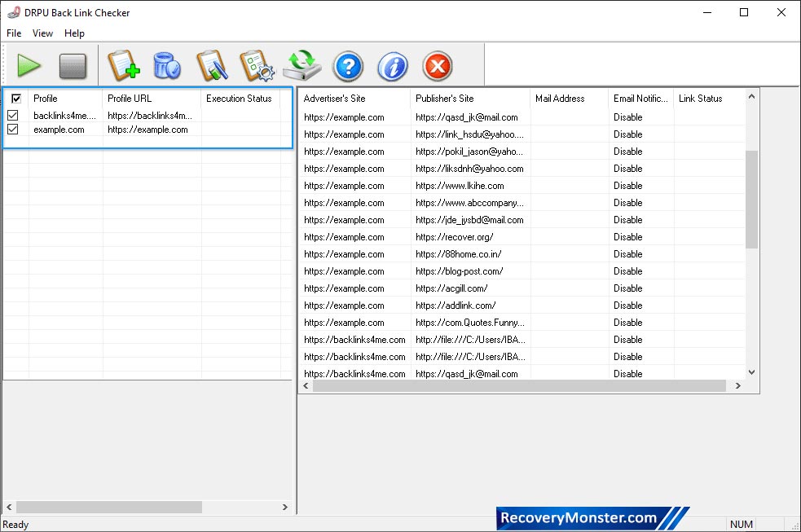Open the Help menu

[x=74, y=33]
